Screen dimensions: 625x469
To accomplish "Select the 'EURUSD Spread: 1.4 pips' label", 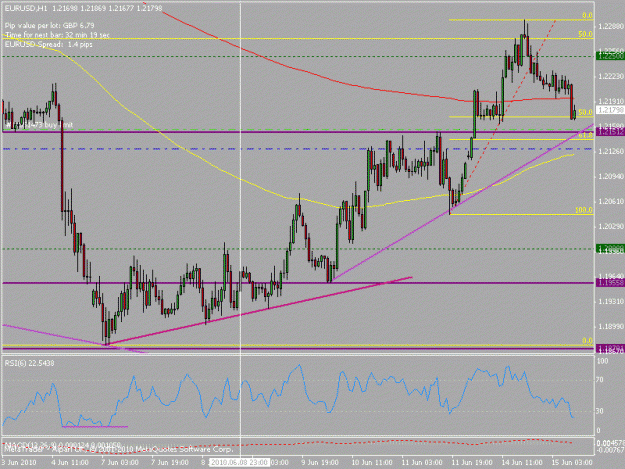I will pos(49,44).
